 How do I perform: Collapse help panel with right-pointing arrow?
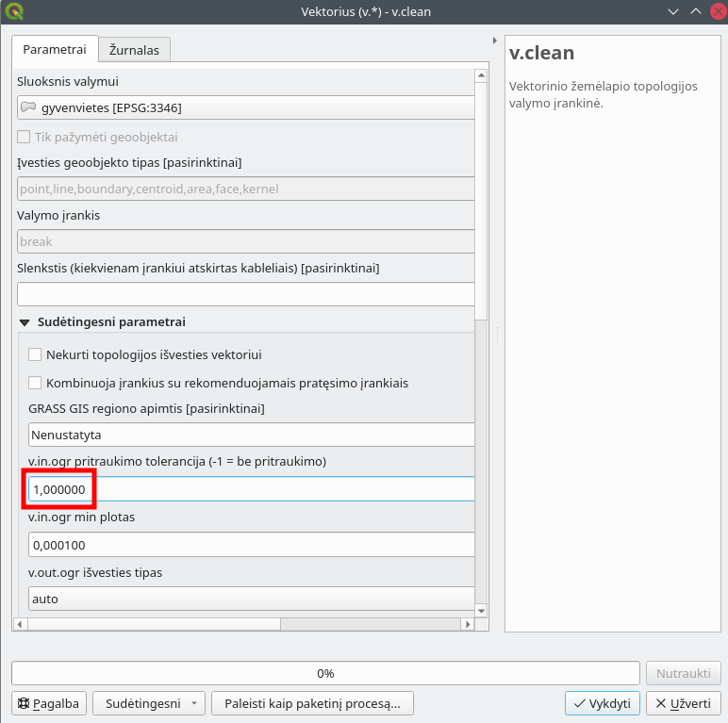[x=495, y=41]
